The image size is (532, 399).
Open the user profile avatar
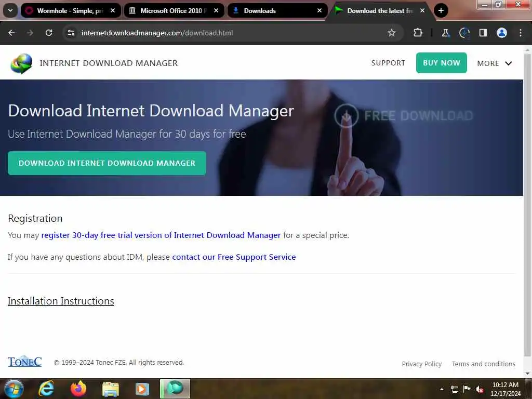coord(502,33)
